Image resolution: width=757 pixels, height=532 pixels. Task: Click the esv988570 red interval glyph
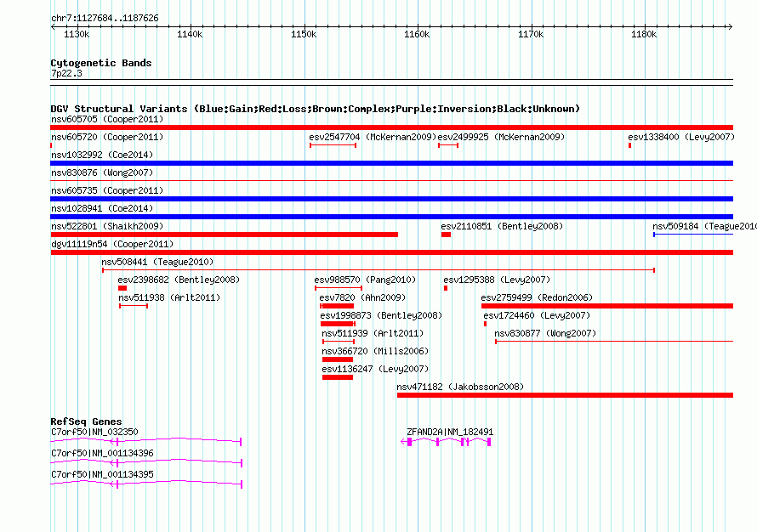(x=339, y=288)
